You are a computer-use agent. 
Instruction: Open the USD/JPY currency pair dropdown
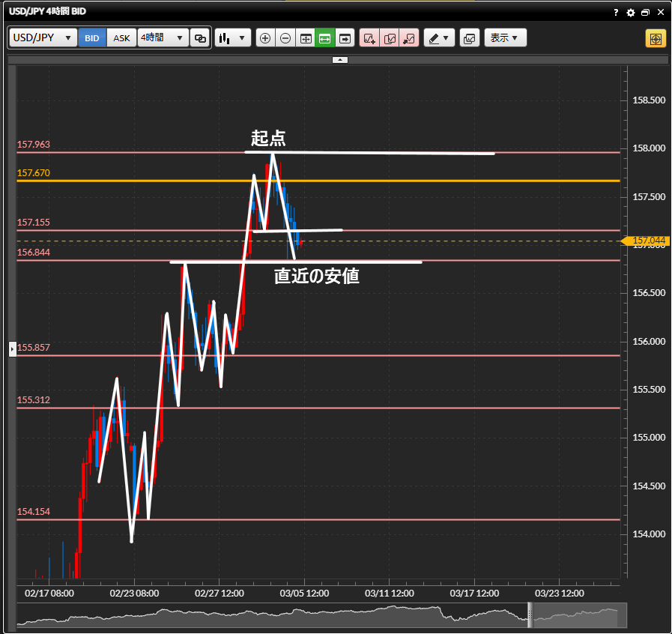[43, 38]
